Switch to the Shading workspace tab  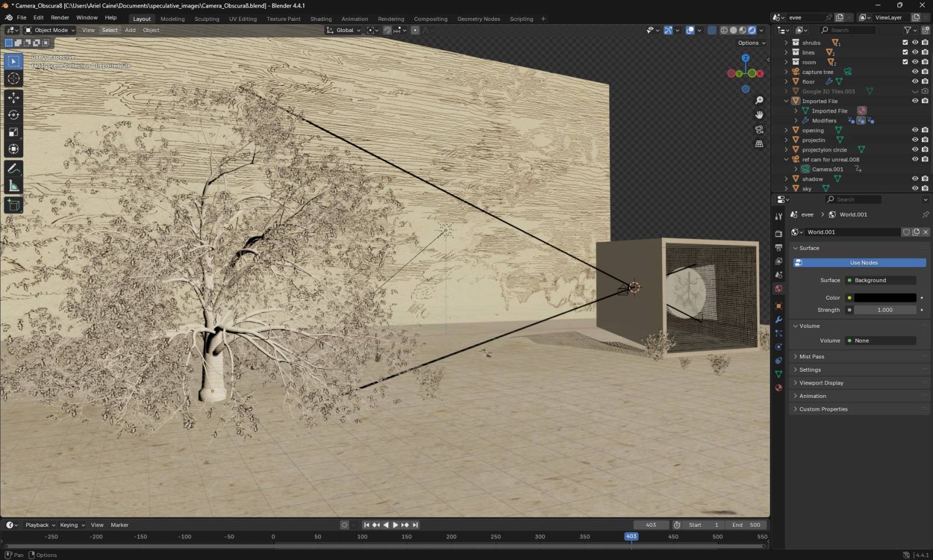pos(321,19)
